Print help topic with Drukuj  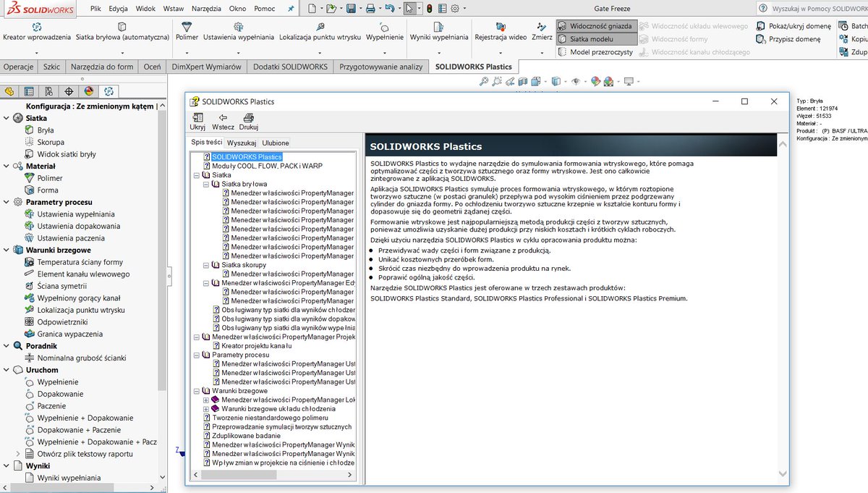click(x=249, y=122)
